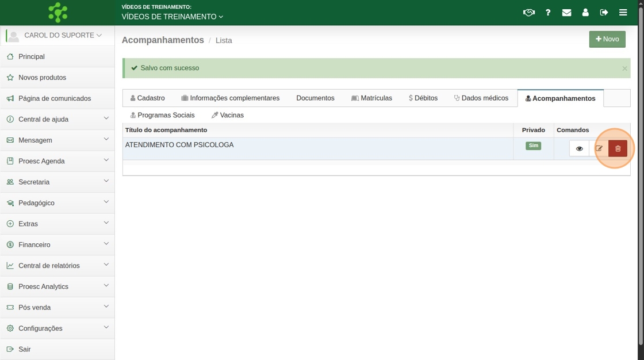Click the Proesc Analytics database icon

(x=10, y=286)
